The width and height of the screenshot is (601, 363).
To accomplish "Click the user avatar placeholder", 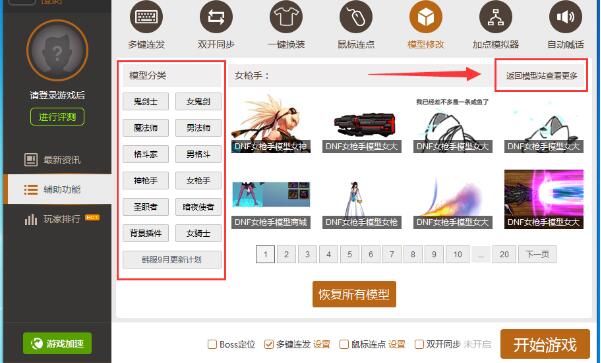I will pyautogui.click(x=57, y=50).
